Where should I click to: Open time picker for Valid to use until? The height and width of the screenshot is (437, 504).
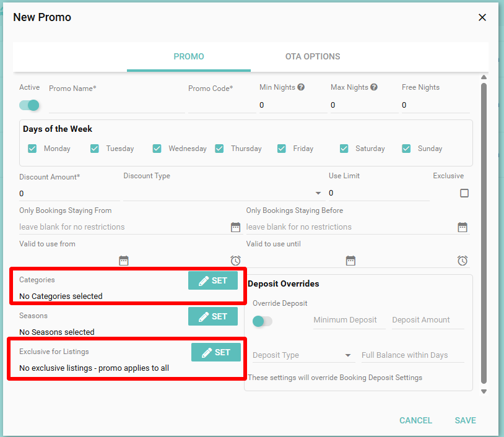point(463,261)
